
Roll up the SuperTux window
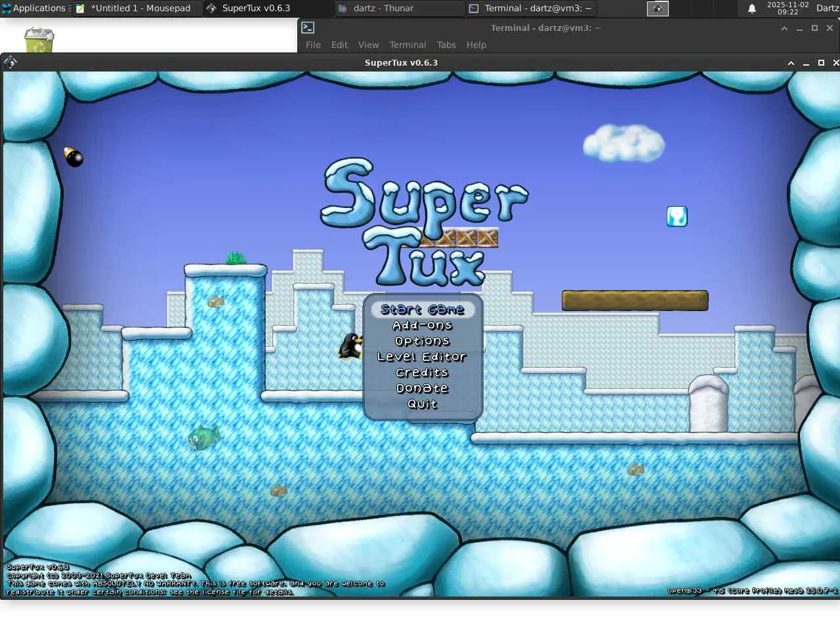tap(791, 63)
